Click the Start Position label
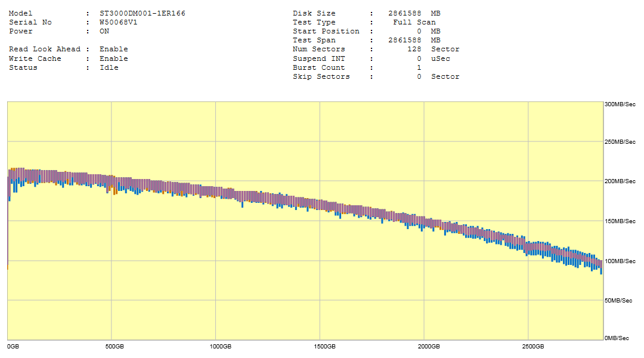Viewport: 644px width, 358px height. (x=326, y=31)
